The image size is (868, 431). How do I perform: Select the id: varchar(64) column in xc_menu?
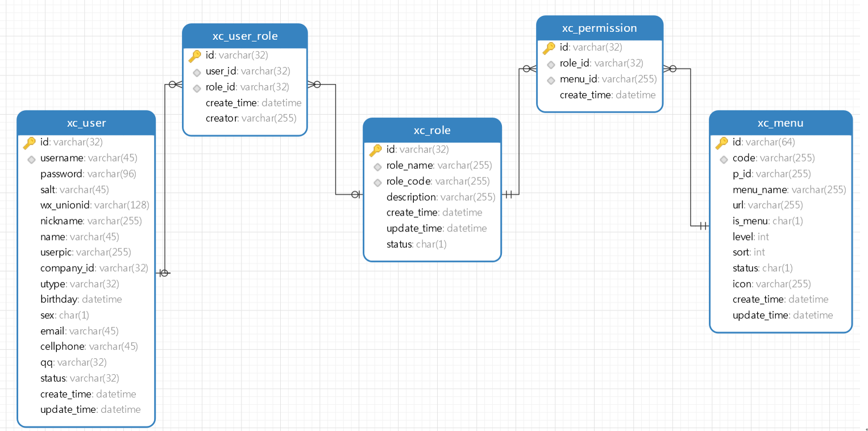pos(764,142)
